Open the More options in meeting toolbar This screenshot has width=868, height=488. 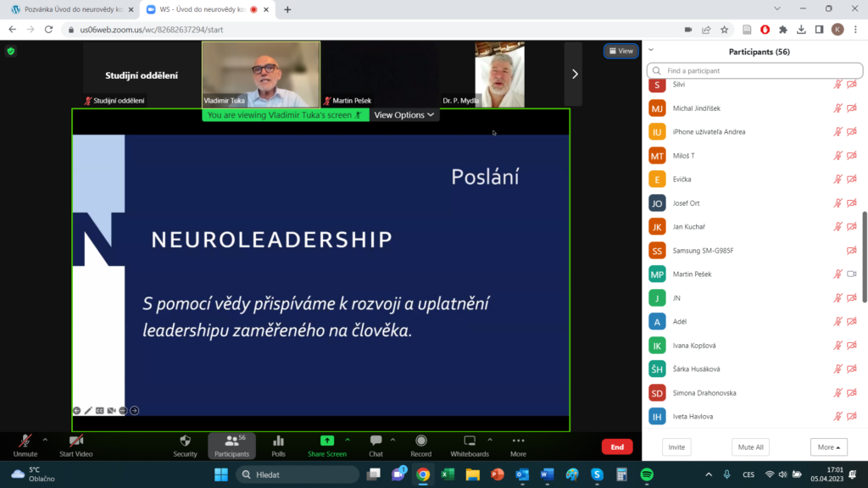click(x=518, y=446)
